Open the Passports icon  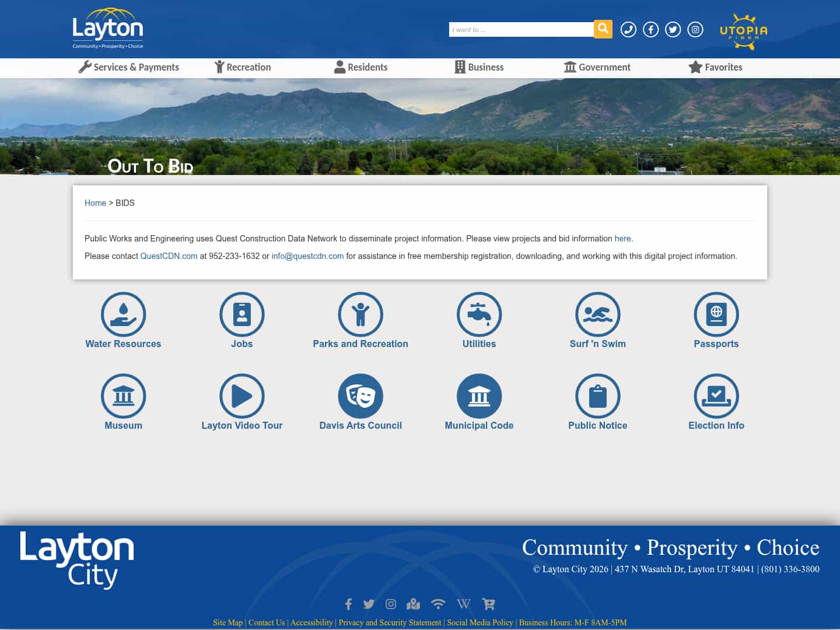(x=716, y=314)
